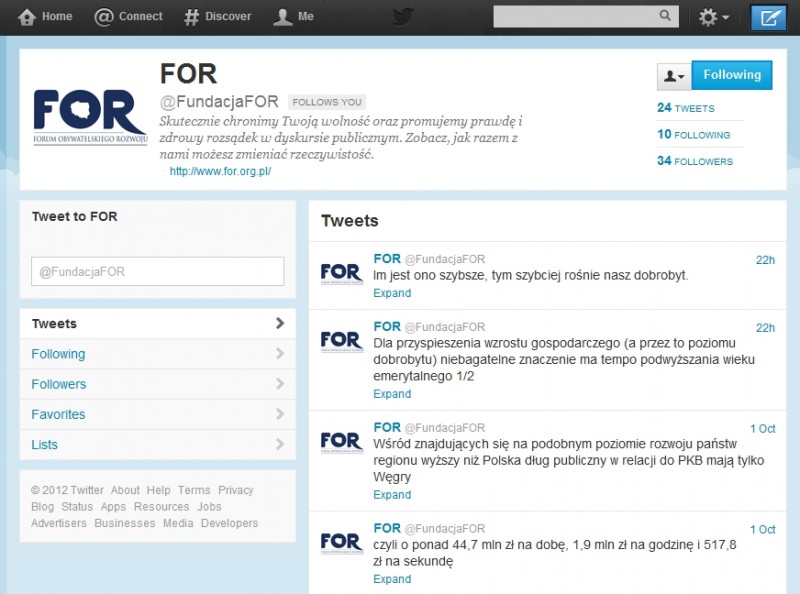The image size is (800, 594).
Task: Go to the Connect menu label
Action: point(140,16)
